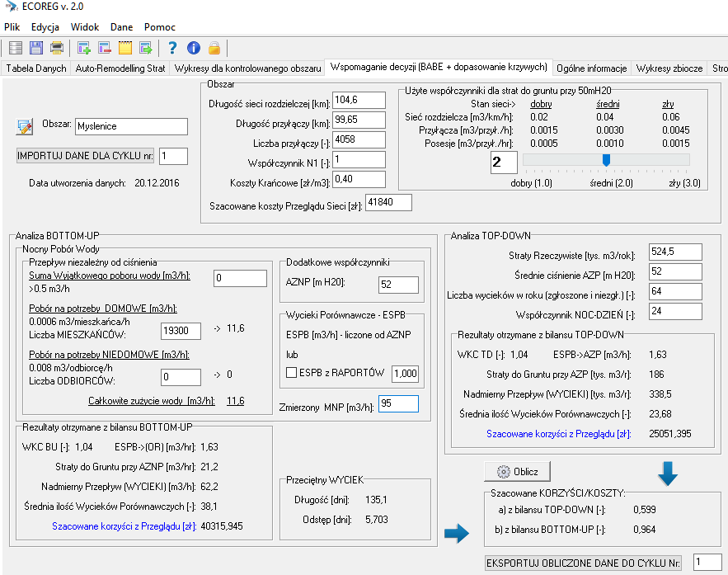
Task: Click the import cycle number field
Action: pos(173,156)
